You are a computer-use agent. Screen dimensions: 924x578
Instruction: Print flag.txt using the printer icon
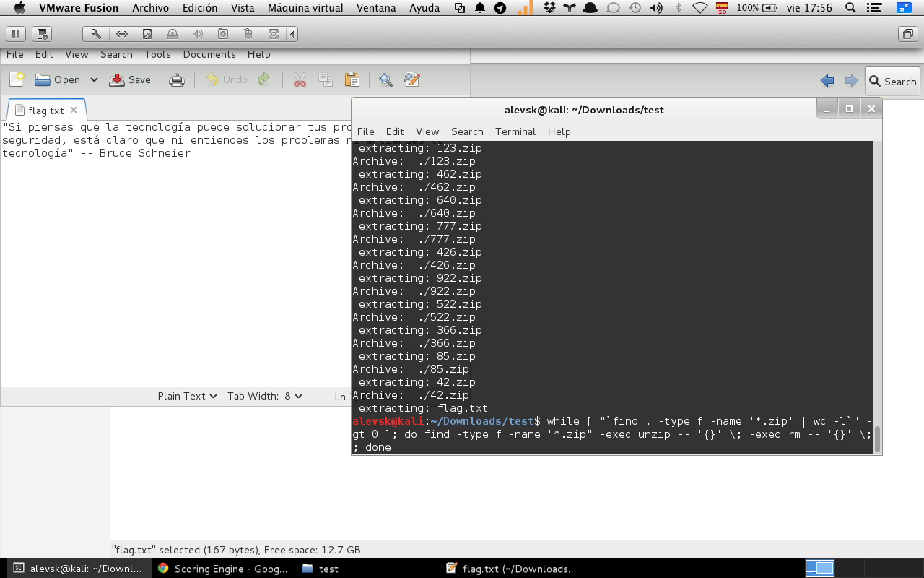coord(177,79)
